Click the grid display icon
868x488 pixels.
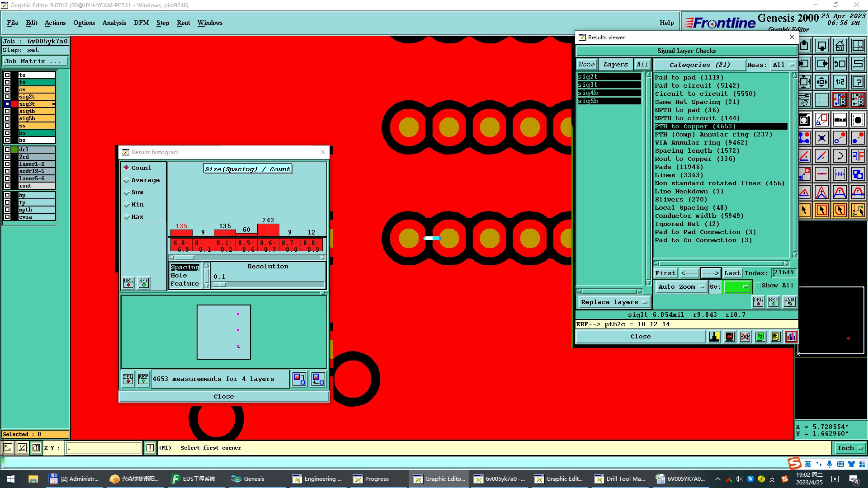821,100
